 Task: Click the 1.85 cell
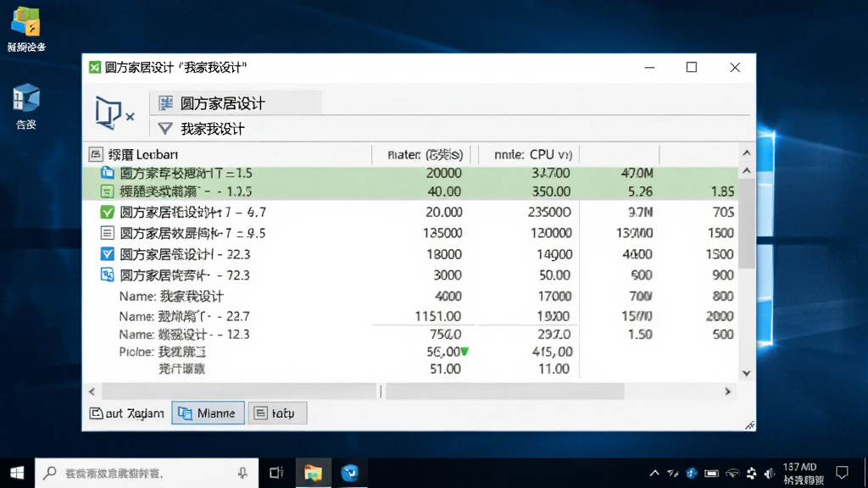(722, 191)
